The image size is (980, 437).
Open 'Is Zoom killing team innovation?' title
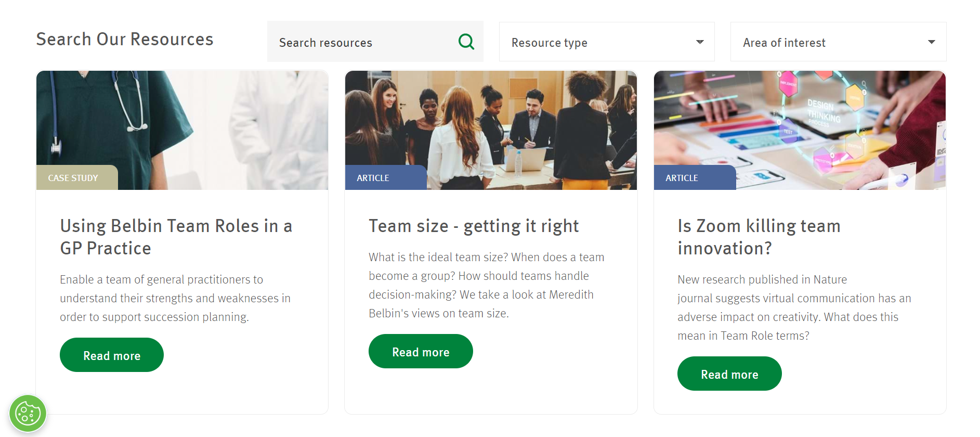coord(759,237)
